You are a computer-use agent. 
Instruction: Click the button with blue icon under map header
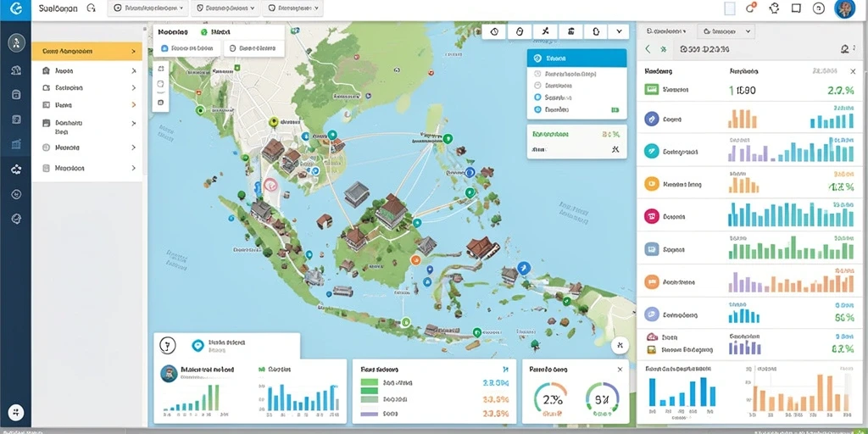tap(187, 48)
